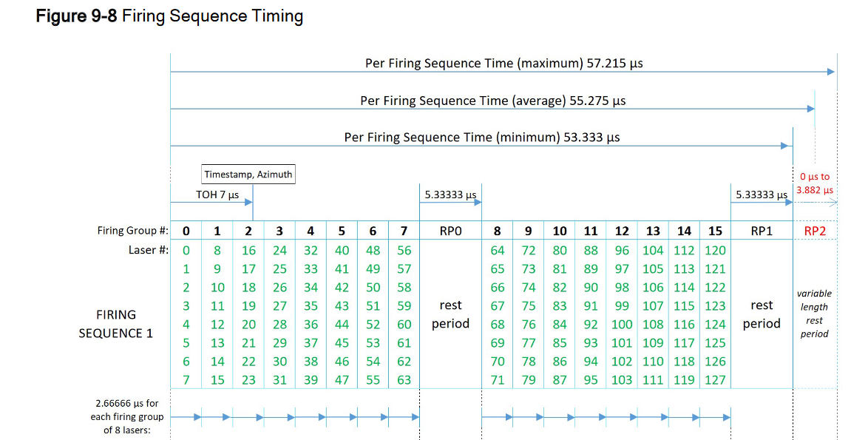Click the minimum 53.333 µs timing bar
This screenshot has height=440, width=868.
pyautogui.click(x=481, y=138)
